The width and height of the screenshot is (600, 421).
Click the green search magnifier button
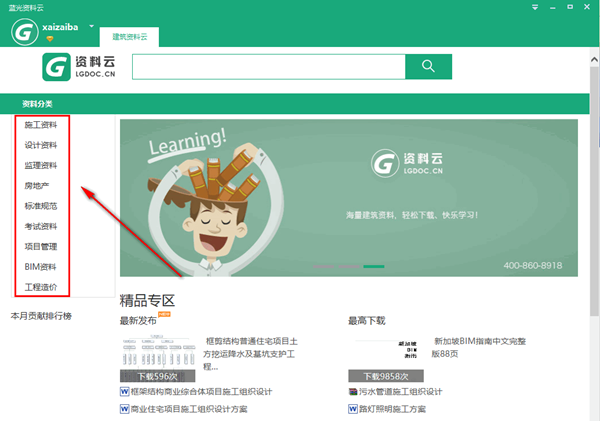tap(428, 67)
